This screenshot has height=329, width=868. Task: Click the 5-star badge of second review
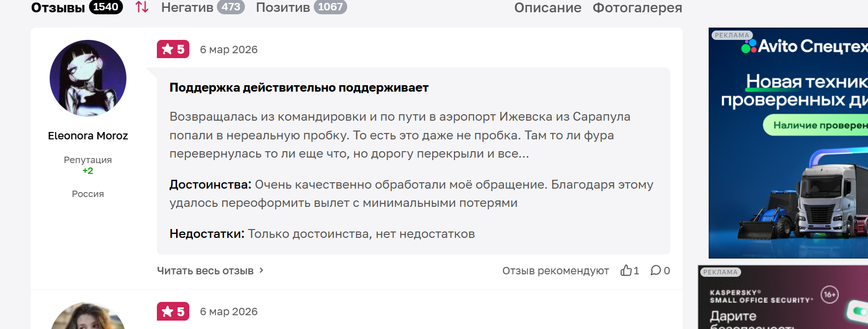click(x=173, y=311)
